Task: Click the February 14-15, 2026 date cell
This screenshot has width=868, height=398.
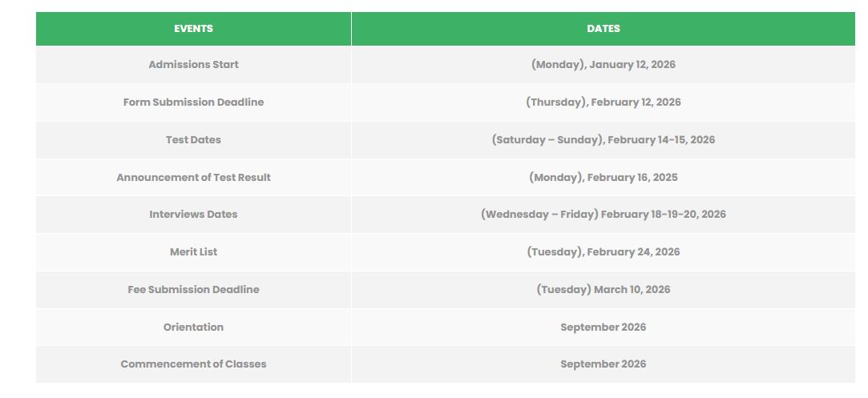Action: tap(603, 140)
